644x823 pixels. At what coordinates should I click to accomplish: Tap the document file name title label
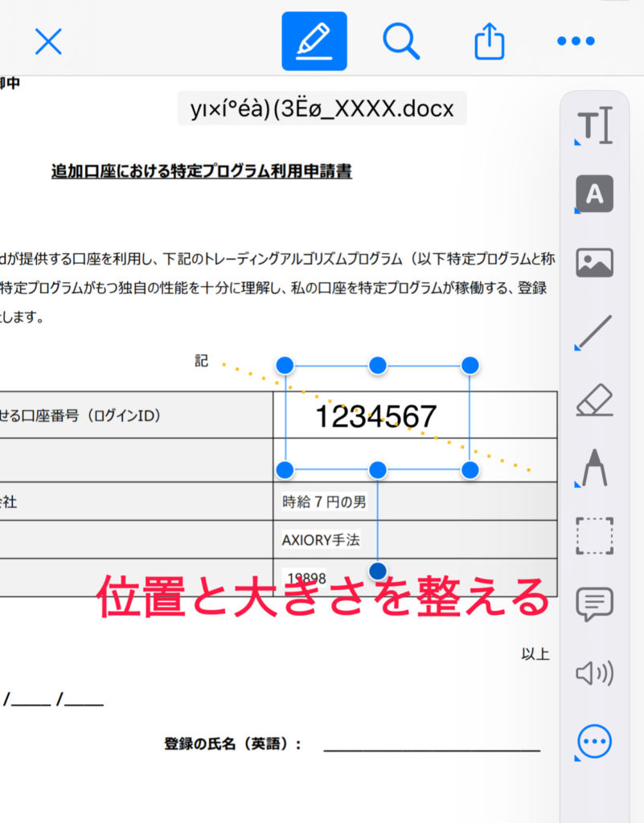pos(322,110)
